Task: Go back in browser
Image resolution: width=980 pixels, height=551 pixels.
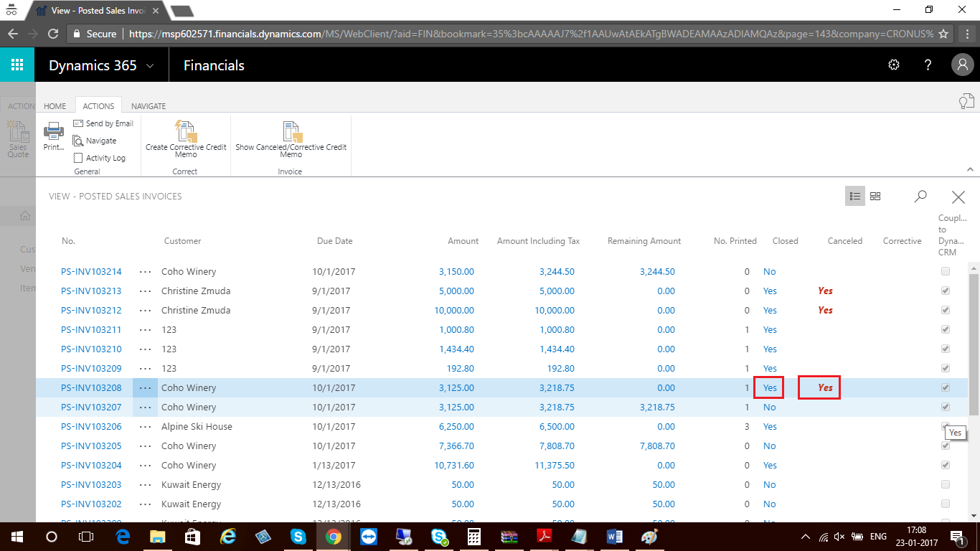Action: pyautogui.click(x=12, y=34)
